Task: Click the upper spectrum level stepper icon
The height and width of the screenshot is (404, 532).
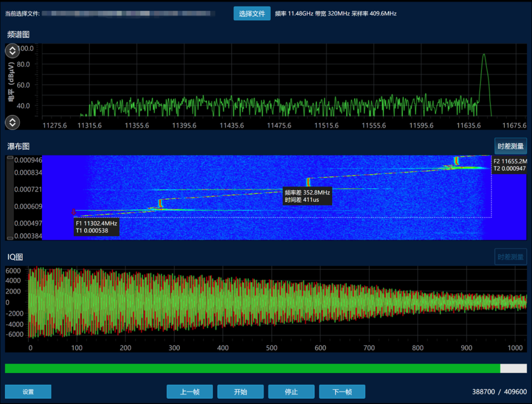Action: click(x=12, y=51)
